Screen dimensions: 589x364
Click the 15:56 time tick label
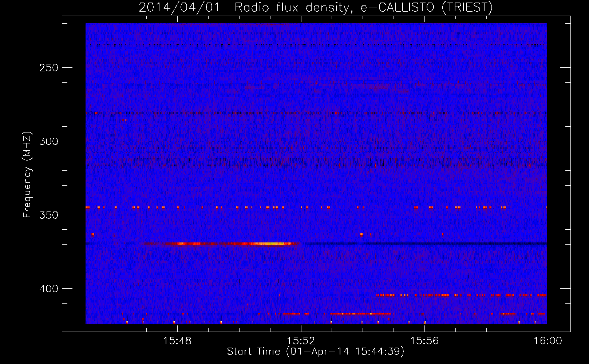pos(424,341)
